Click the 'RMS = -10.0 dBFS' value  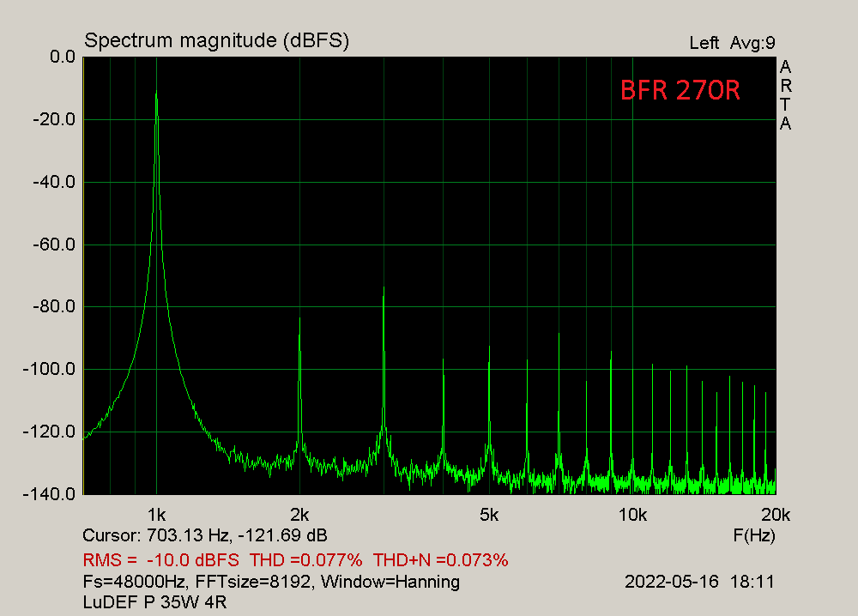(161, 561)
